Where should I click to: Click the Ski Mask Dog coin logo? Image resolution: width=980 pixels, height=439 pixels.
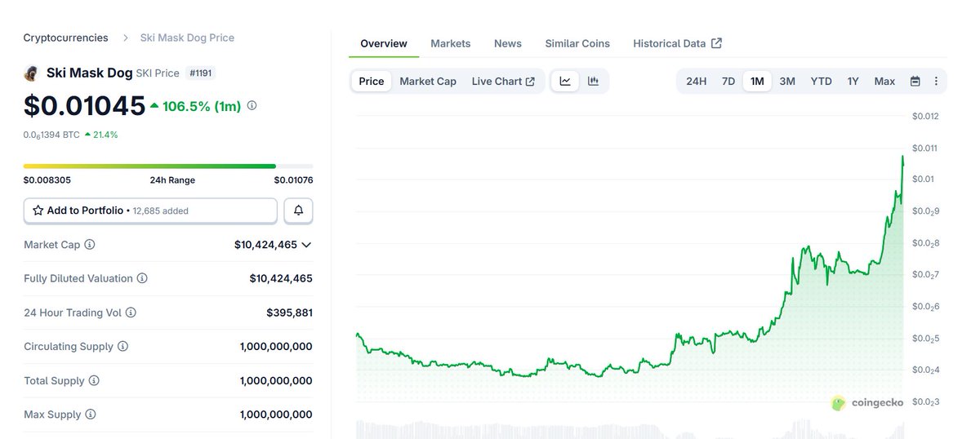click(31, 73)
